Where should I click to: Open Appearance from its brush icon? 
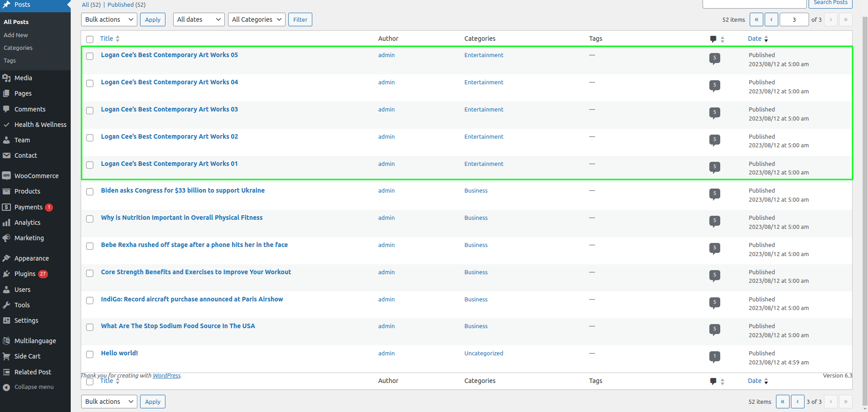[6, 258]
